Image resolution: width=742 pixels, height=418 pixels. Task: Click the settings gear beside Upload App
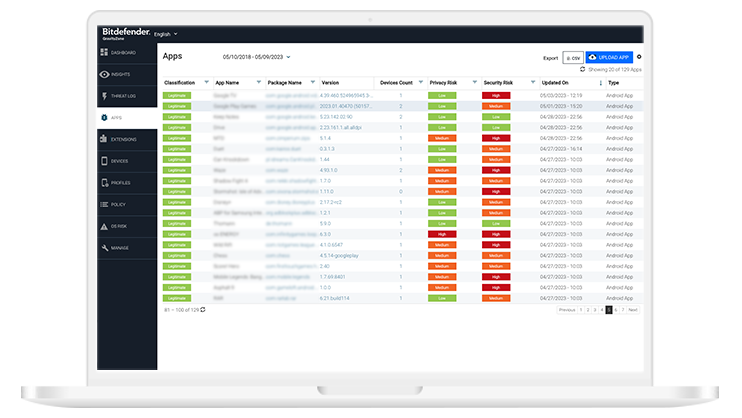click(639, 57)
